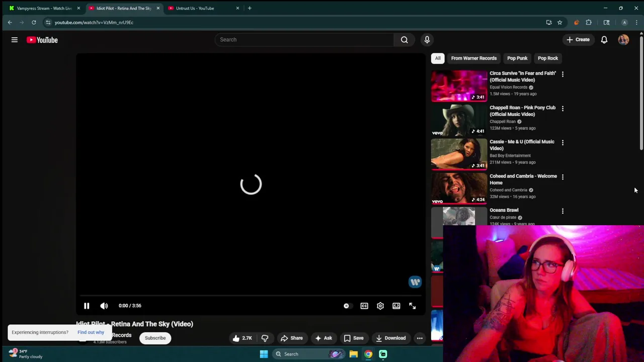The width and height of the screenshot is (644, 362).
Task: Open options for the Circa Survive video
Action: [562, 74]
